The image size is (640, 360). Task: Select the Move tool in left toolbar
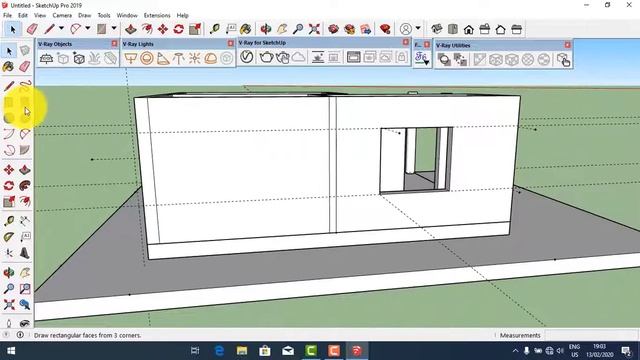point(9,169)
